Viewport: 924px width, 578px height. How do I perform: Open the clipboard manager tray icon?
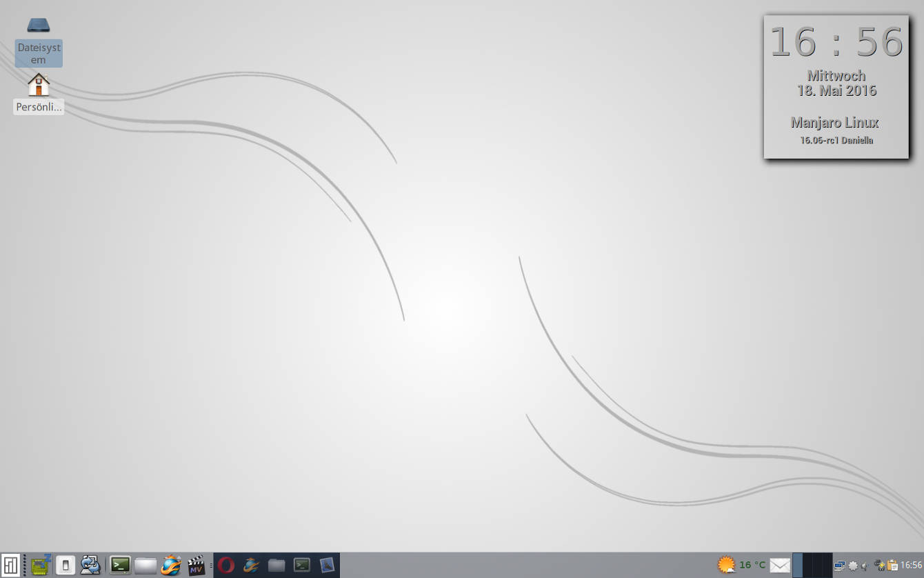point(892,566)
